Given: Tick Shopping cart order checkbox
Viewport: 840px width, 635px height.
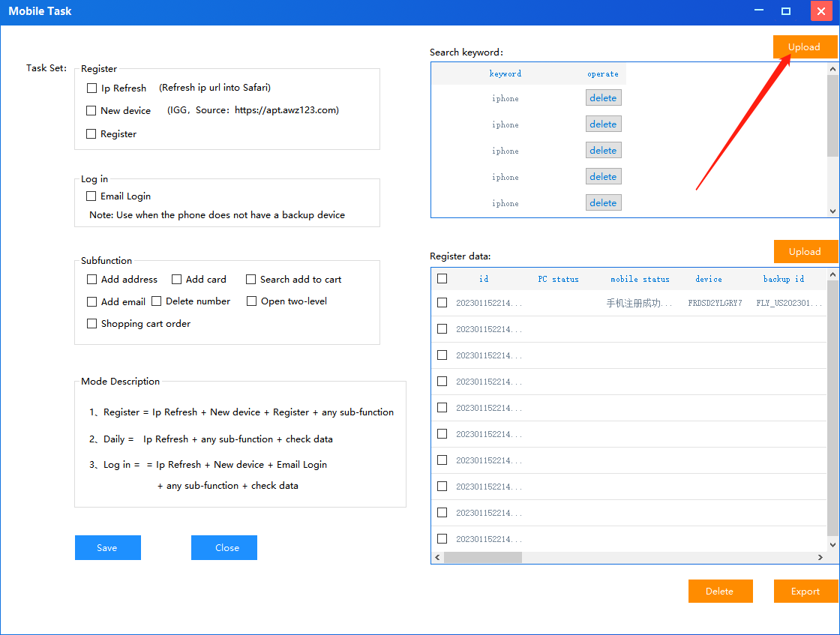Looking at the screenshot, I should pyautogui.click(x=91, y=323).
